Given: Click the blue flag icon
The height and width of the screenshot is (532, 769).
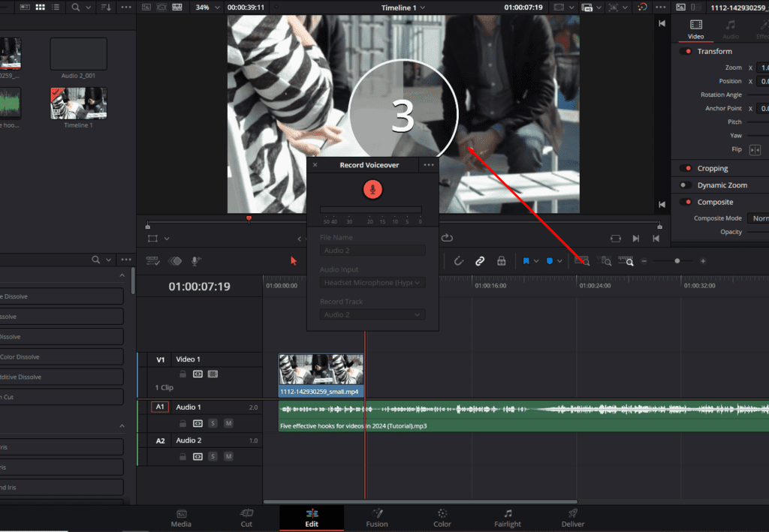Looking at the screenshot, I should tap(526, 261).
